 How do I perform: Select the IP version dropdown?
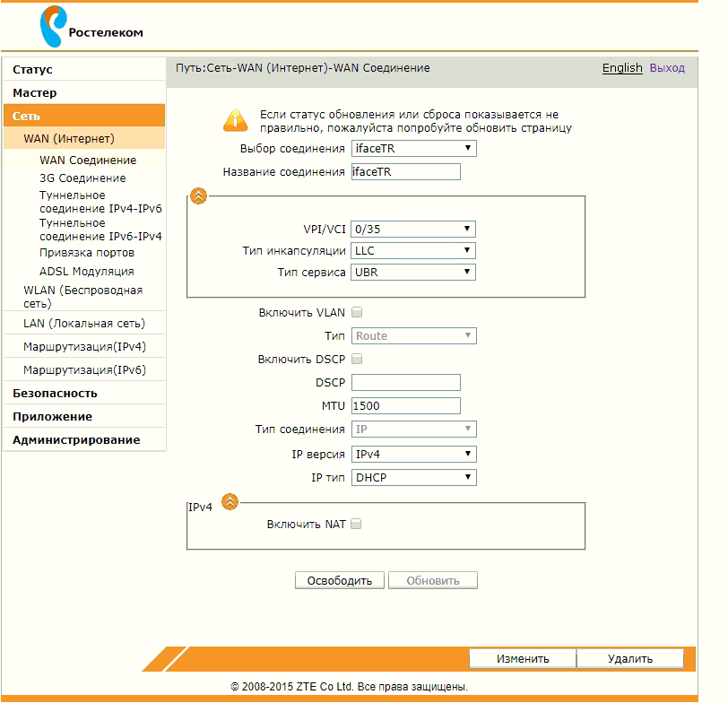413,455
